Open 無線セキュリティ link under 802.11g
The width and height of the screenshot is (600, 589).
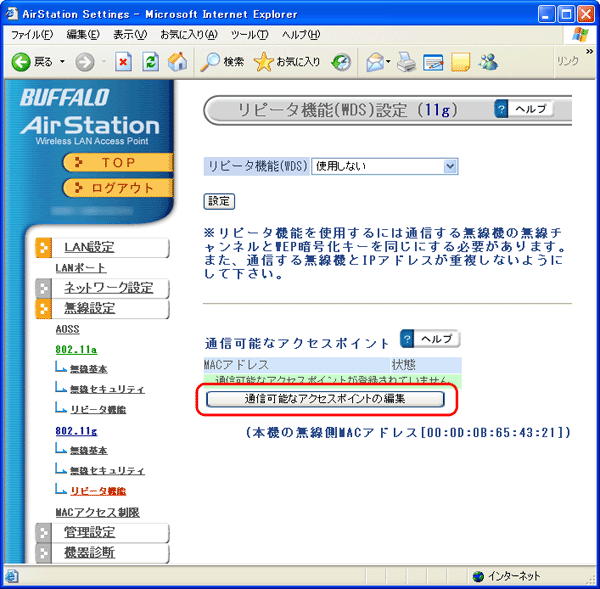click(107, 470)
